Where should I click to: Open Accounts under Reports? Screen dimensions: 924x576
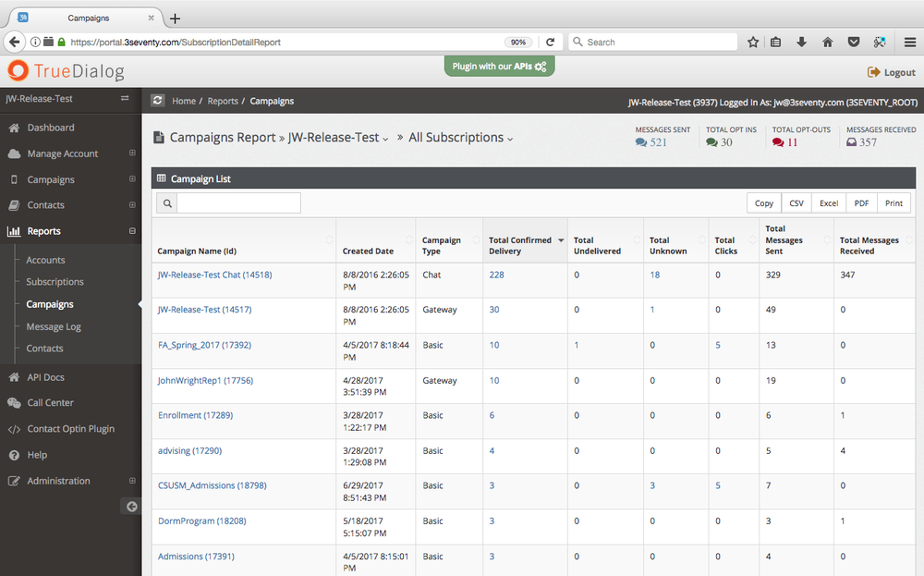45,260
